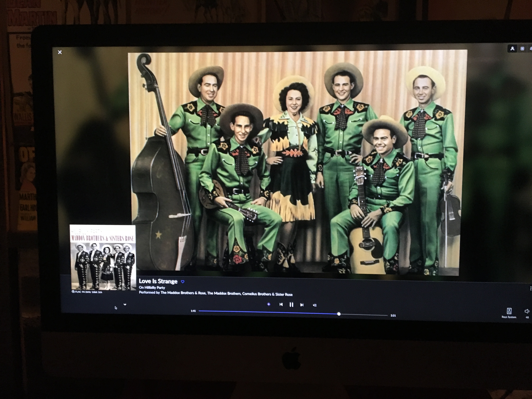Image resolution: width=532 pixels, height=399 pixels.
Task: Click the elapsed time 1:45
Action: (193, 311)
